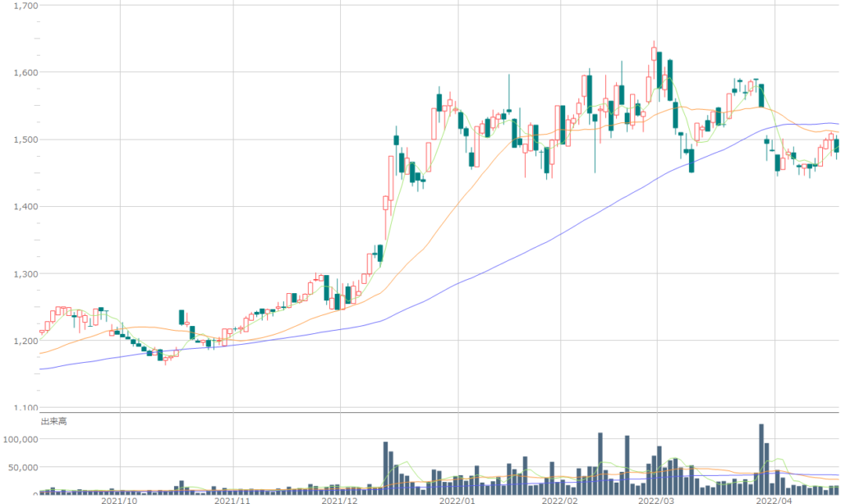Click the 2021/10 date label
The height and width of the screenshot is (504, 841).
coord(119,500)
